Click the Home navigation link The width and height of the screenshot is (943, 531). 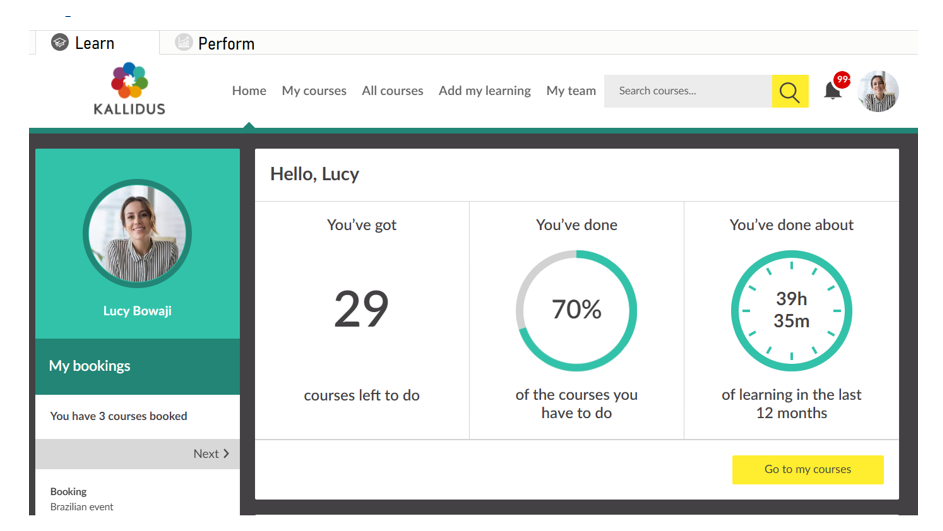pyautogui.click(x=249, y=91)
